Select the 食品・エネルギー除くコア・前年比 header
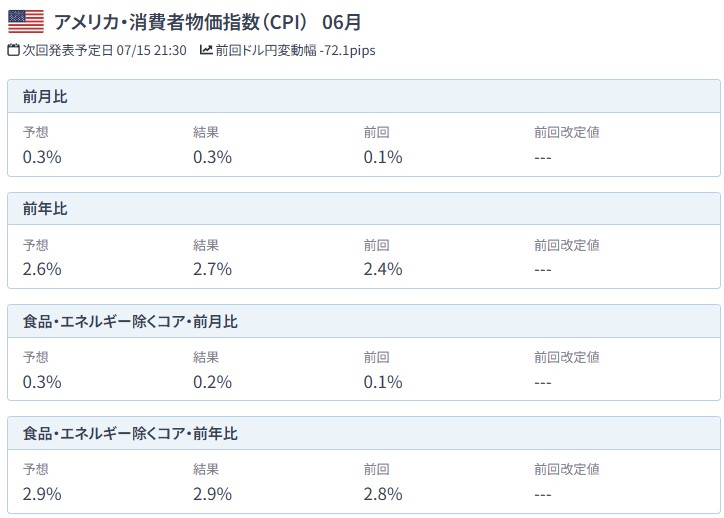 click(364, 433)
